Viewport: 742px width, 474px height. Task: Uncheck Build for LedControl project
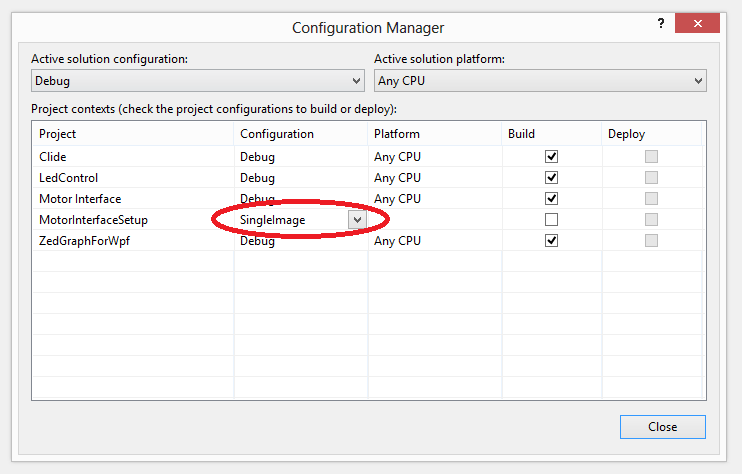click(x=551, y=178)
